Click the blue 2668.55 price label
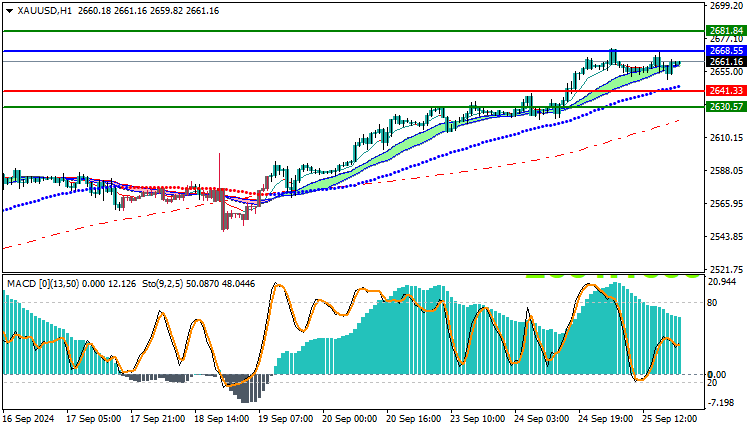Viewport: 750px width, 430px height. (x=726, y=51)
